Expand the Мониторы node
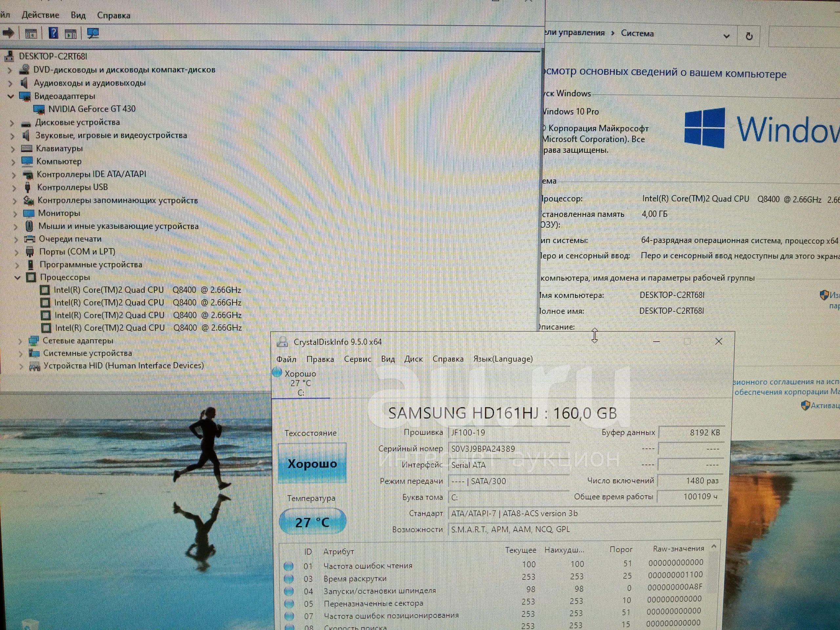Viewport: 840px width, 630px height. pyautogui.click(x=15, y=214)
